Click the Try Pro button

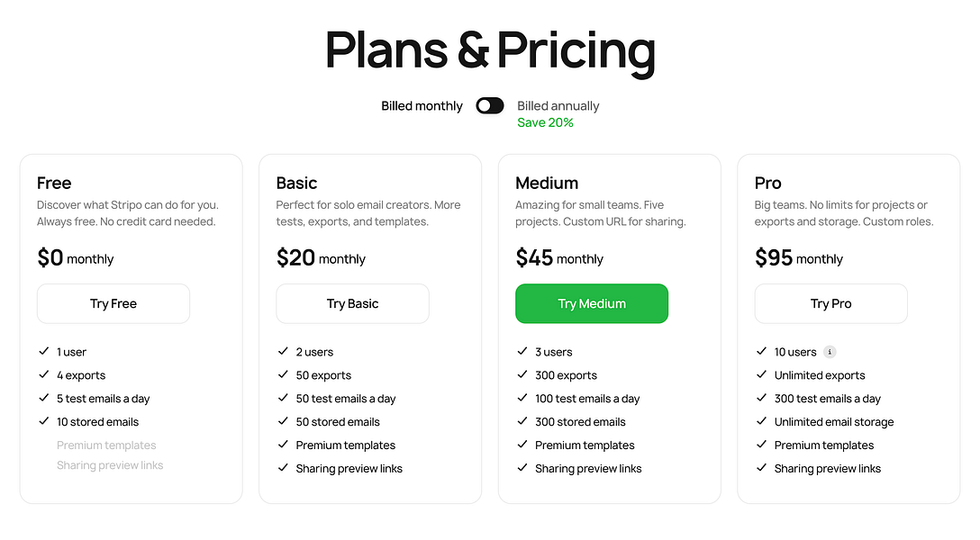(x=831, y=304)
